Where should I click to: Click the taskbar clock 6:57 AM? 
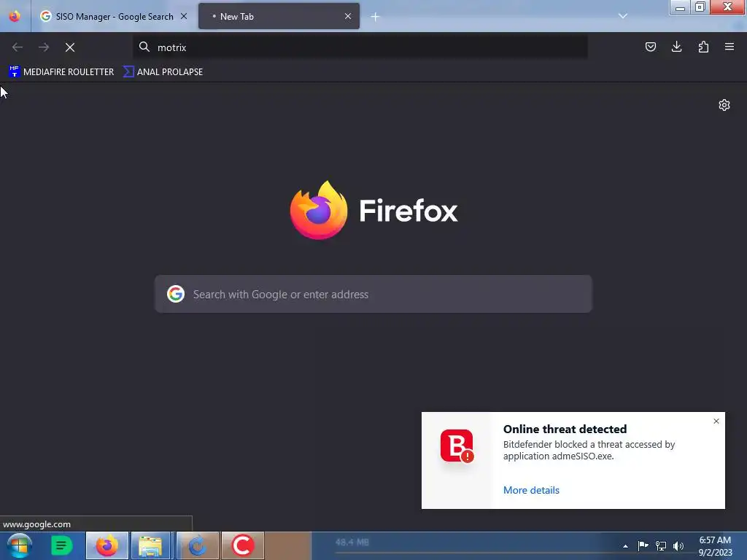coord(715,540)
